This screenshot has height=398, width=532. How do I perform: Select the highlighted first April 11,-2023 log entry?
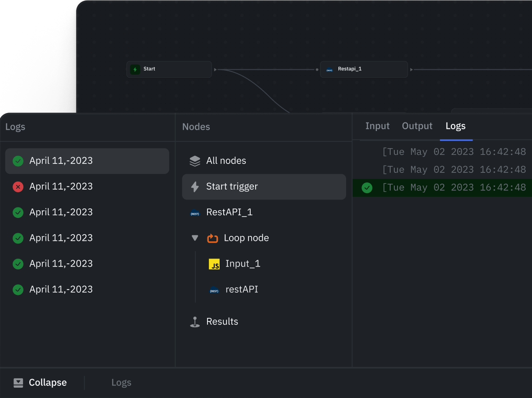tap(87, 161)
